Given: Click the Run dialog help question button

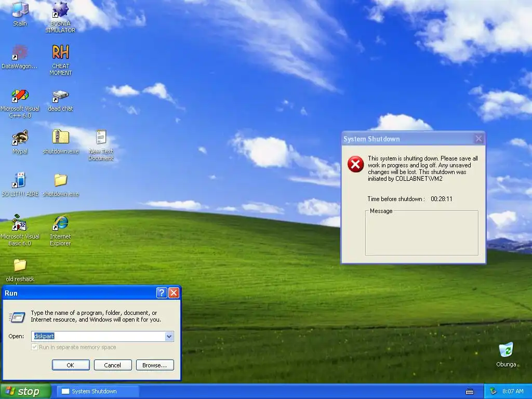Looking at the screenshot, I should coord(162,293).
